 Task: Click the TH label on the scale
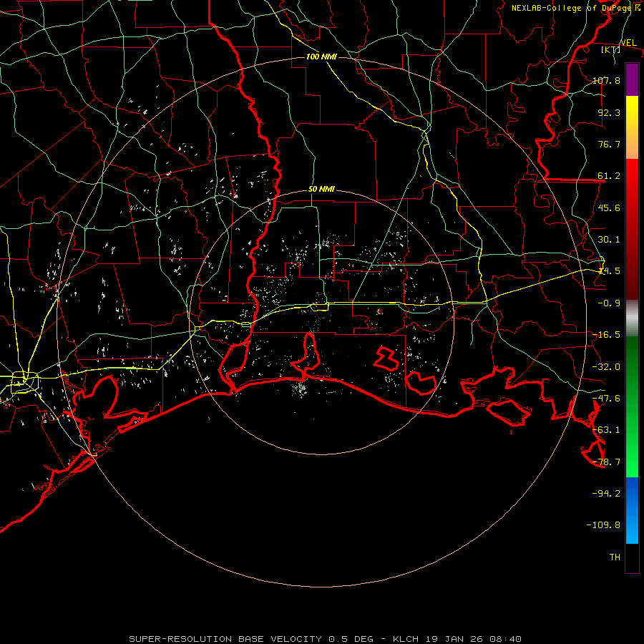(615, 557)
